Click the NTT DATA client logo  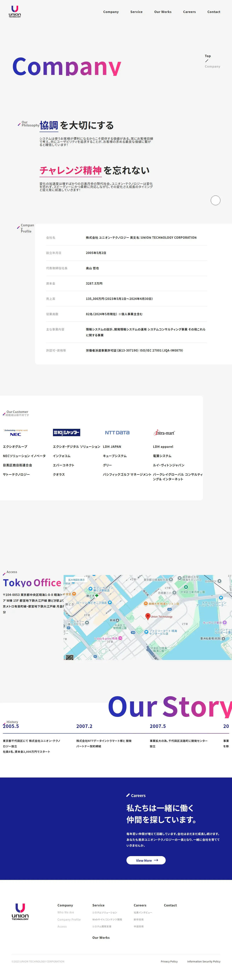click(117, 433)
